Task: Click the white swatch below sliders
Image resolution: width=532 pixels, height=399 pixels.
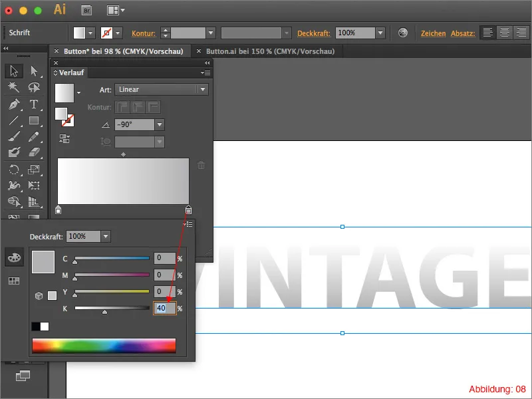Action: pyautogui.click(x=45, y=327)
